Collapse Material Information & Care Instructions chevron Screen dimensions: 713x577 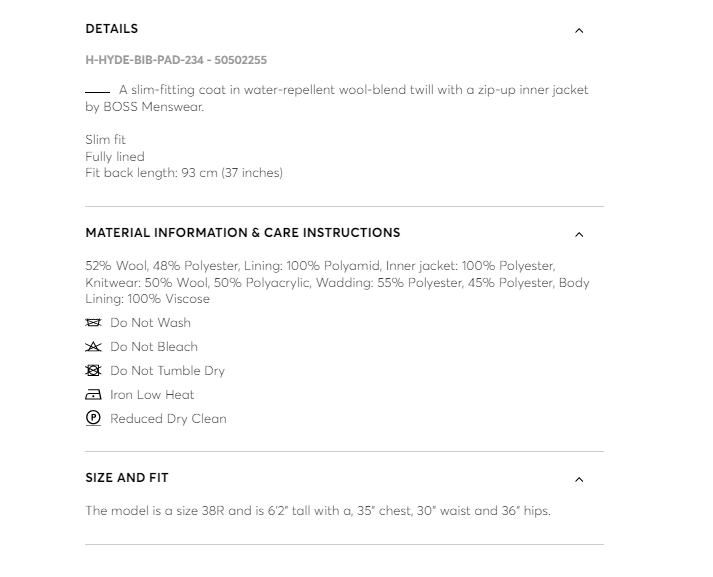579,235
